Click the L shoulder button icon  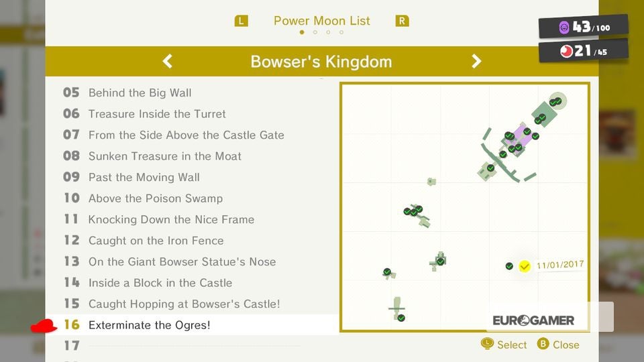click(241, 21)
